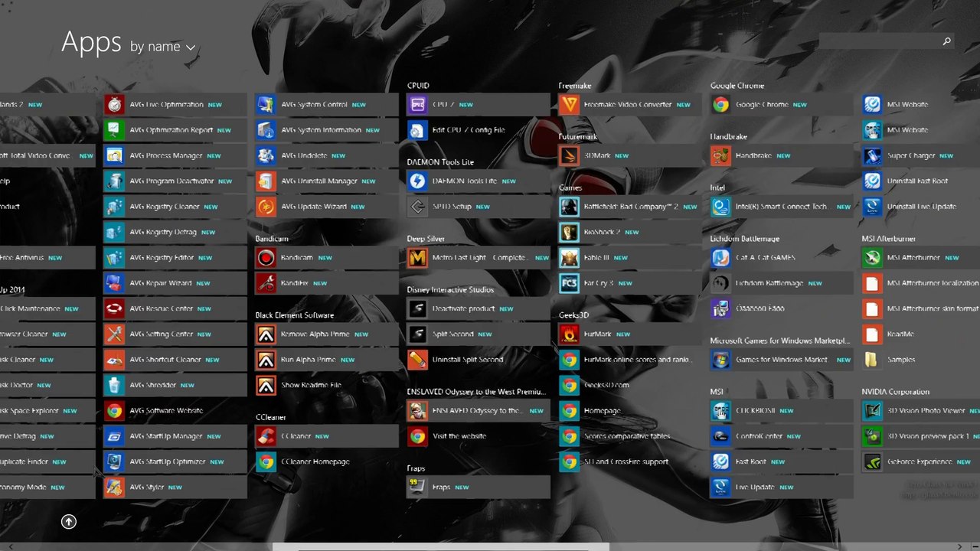Screen dimensions: 980x551
Task: Click the 'AVG Program Deactivator' label
Action: click(172, 181)
